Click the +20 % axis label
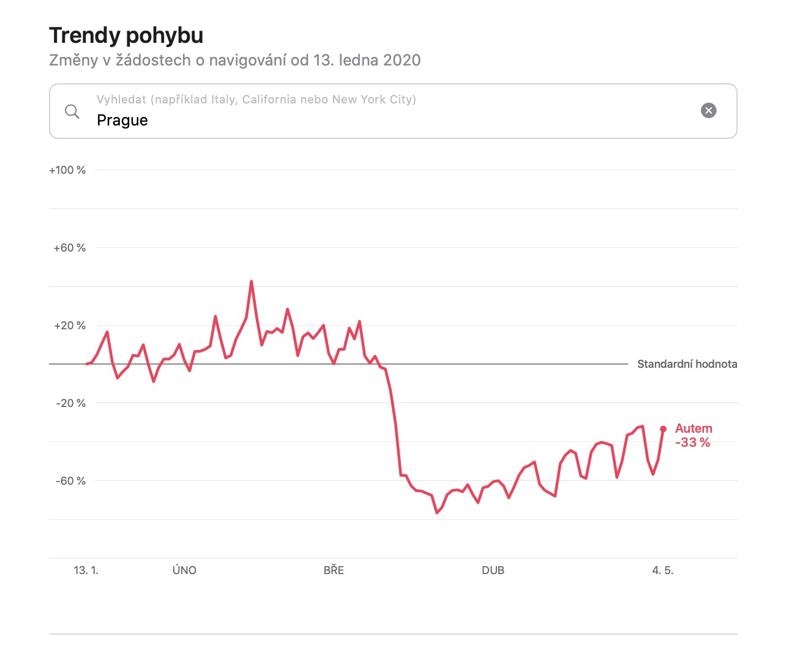 tap(69, 326)
